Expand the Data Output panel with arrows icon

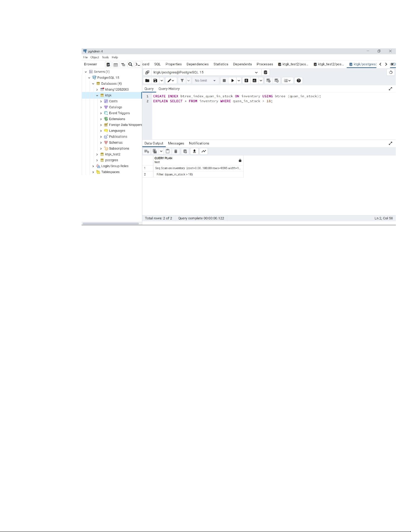point(391,143)
